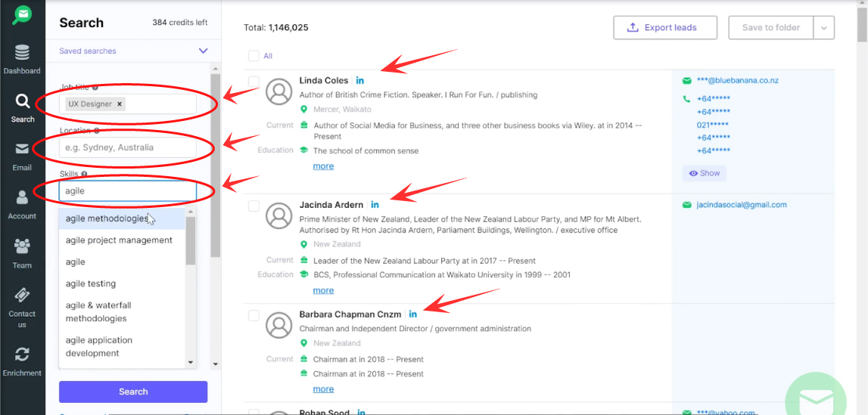Click the Skills help icon
Image resolution: width=868 pixels, height=415 pixels.
[84, 174]
